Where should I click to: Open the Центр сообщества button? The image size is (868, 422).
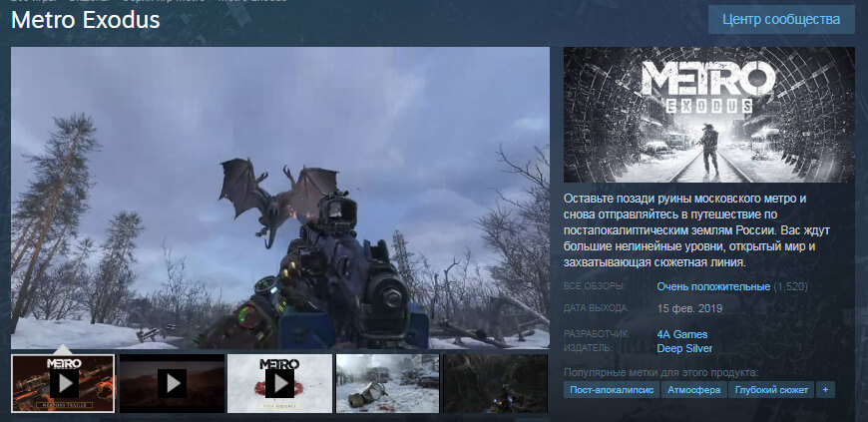point(781,19)
